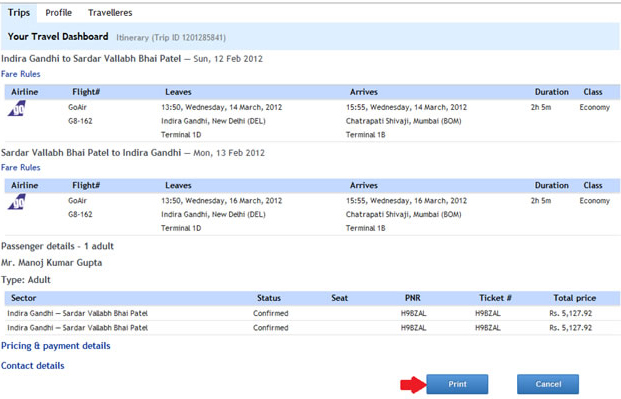Click the Print button

(x=457, y=384)
